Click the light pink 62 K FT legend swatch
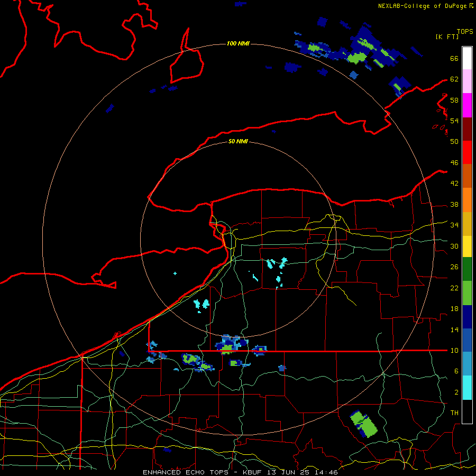 point(467,81)
